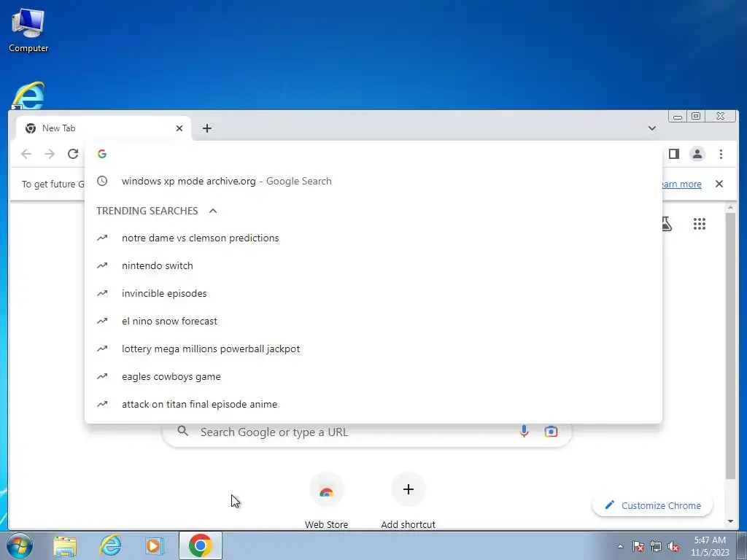Open the profile avatar button
The image size is (747, 560).
pyautogui.click(x=697, y=154)
